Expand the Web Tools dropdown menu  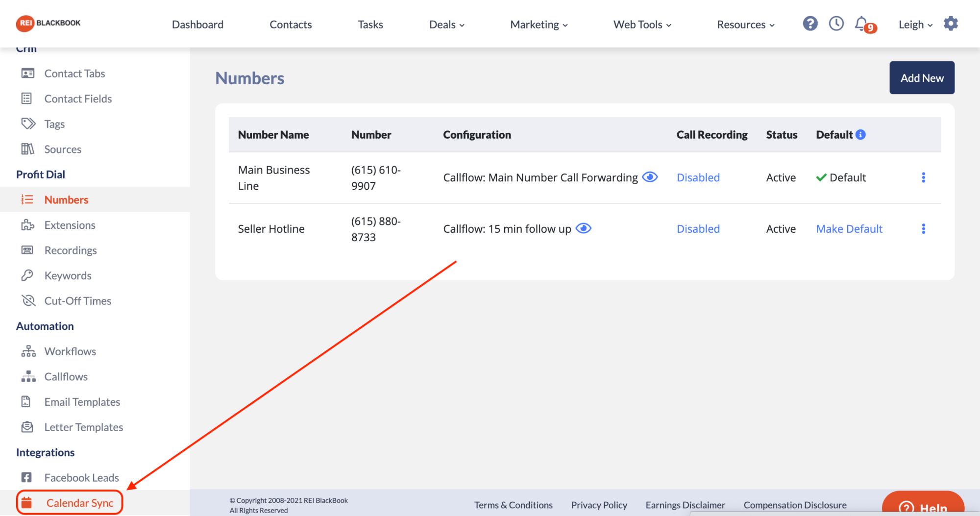click(642, 25)
